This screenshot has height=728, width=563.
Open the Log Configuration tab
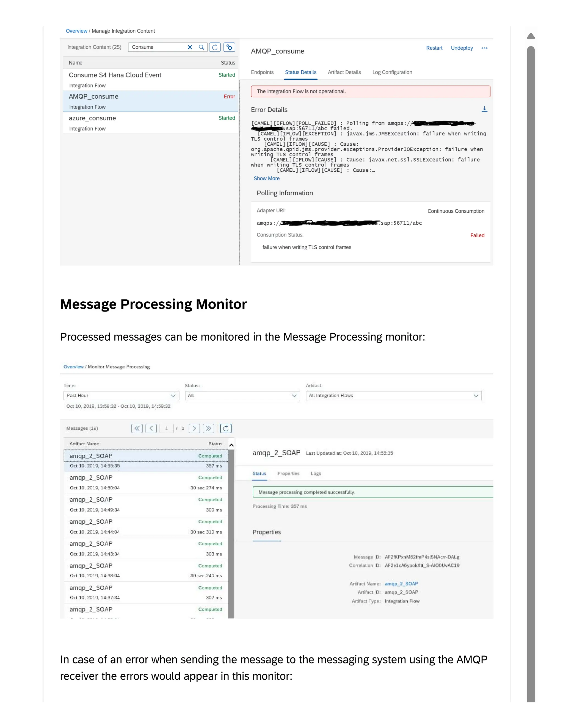pyautogui.click(x=392, y=72)
